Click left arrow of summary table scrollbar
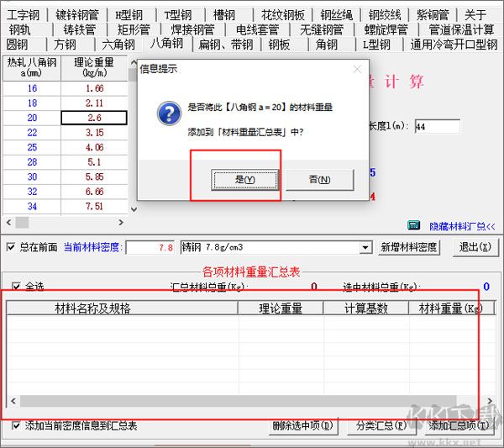 (x=13, y=401)
